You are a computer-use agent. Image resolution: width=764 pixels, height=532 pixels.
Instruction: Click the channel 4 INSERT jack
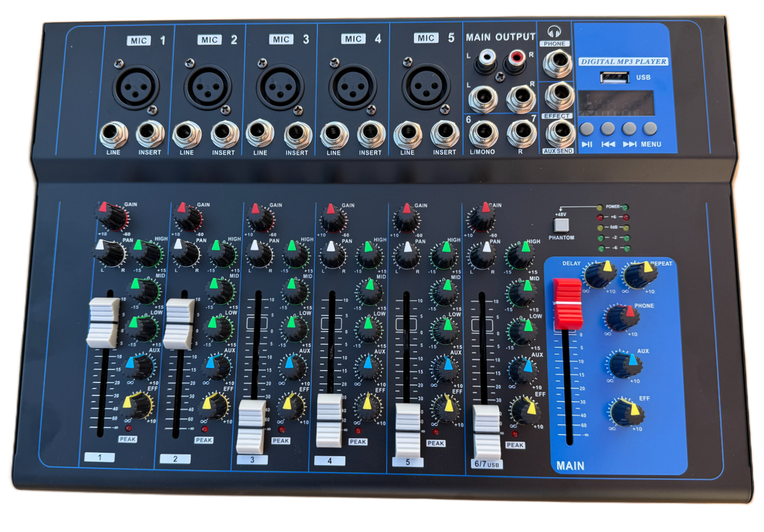point(371,134)
